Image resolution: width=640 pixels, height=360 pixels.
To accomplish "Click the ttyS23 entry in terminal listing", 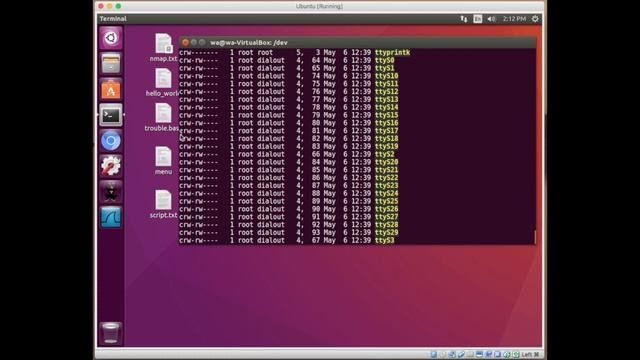I will [387, 186].
